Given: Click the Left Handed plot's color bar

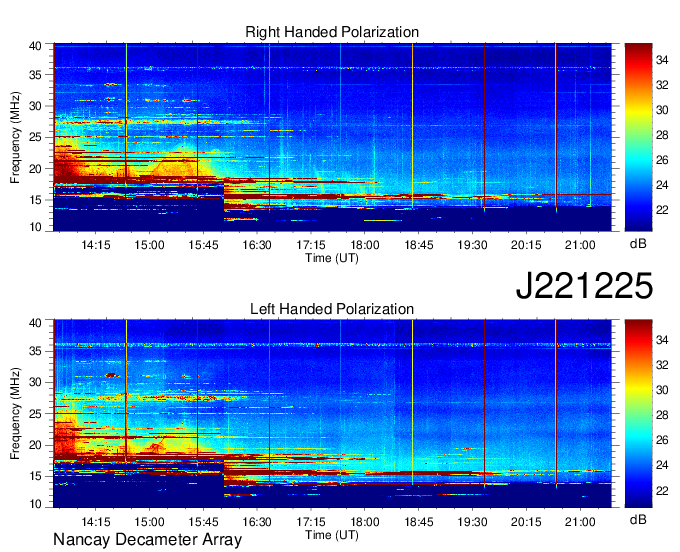Looking at the screenshot, I should tap(638, 414).
